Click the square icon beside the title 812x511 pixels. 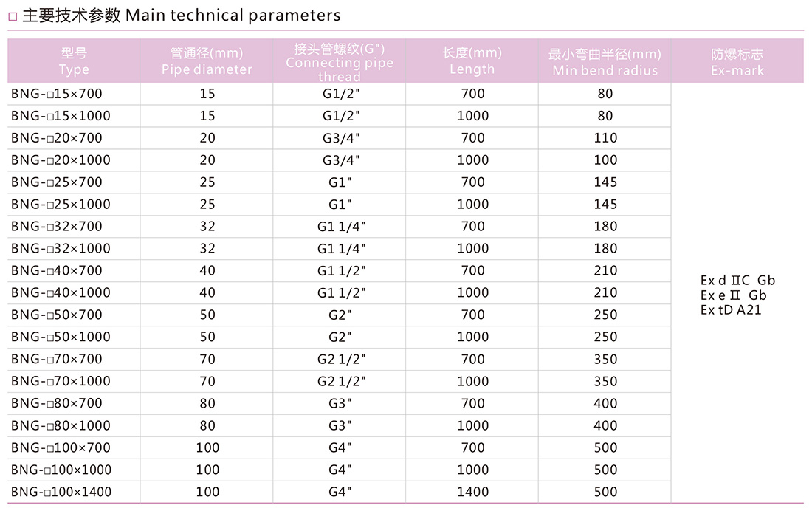(x=13, y=16)
